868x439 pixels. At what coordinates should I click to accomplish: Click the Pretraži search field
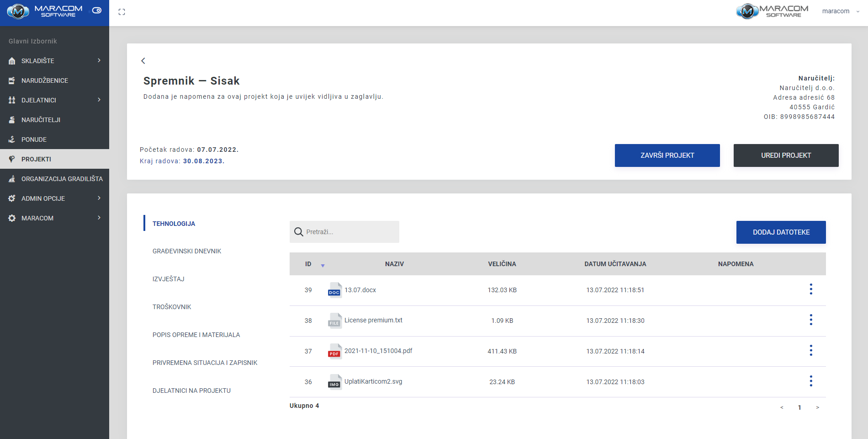(349, 232)
